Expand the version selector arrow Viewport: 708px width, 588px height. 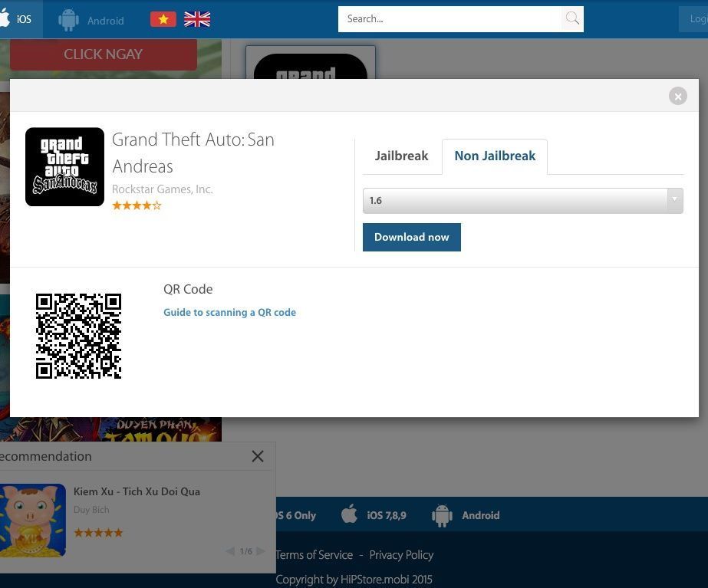pyautogui.click(x=674, y=200)
